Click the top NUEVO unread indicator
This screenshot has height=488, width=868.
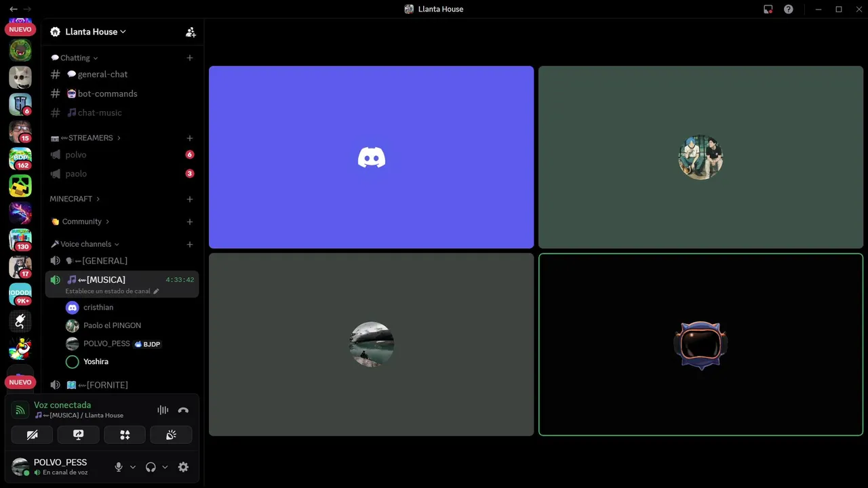pyautogui.click(x=20, y=29)
